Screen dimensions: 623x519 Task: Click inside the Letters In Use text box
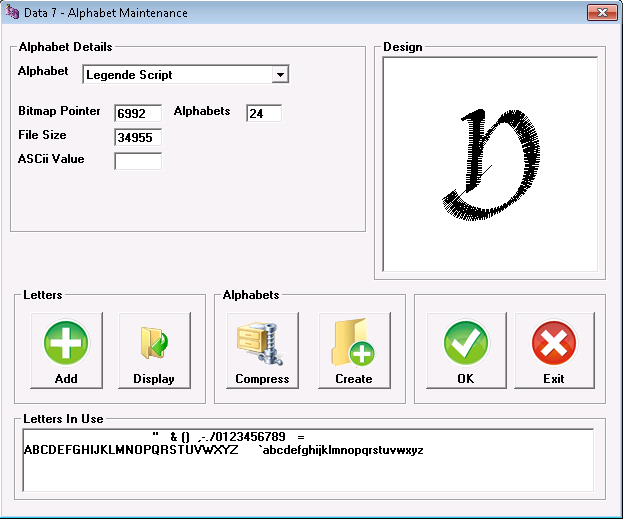pos(308,460)
